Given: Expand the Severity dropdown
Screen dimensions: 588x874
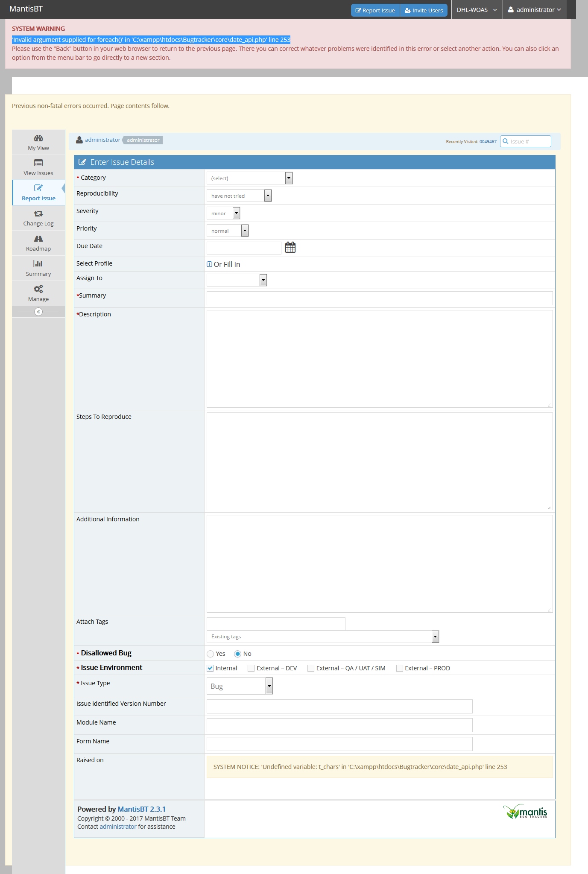Looking at the screenshot, I should point(223,213).
